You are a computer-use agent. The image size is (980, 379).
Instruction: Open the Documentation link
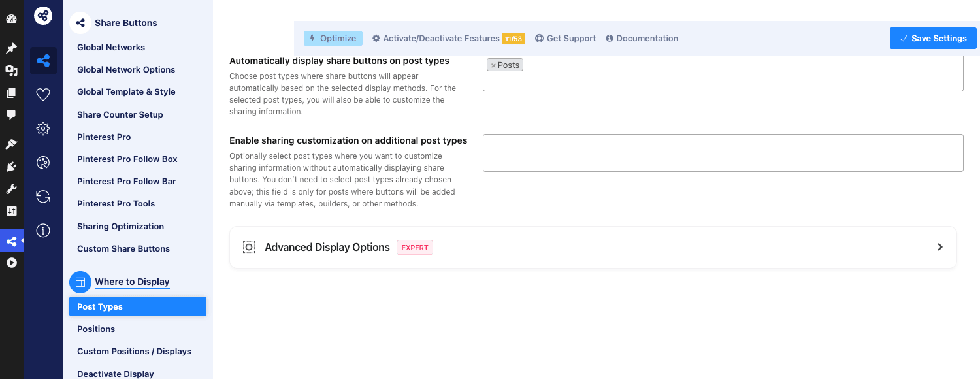pos(642,39)
